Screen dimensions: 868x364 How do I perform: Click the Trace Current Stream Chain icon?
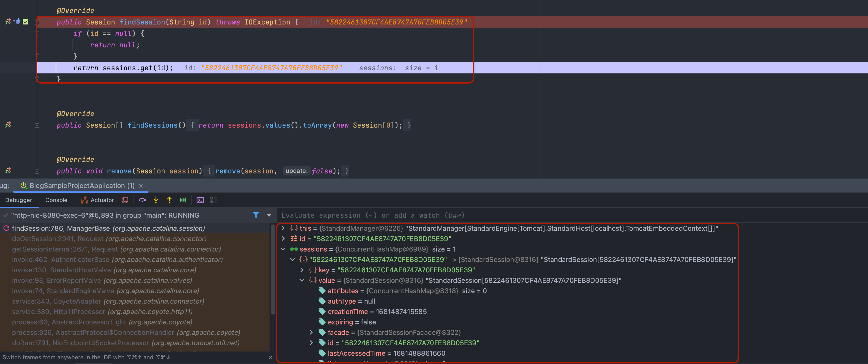click(x=214, y=200)
